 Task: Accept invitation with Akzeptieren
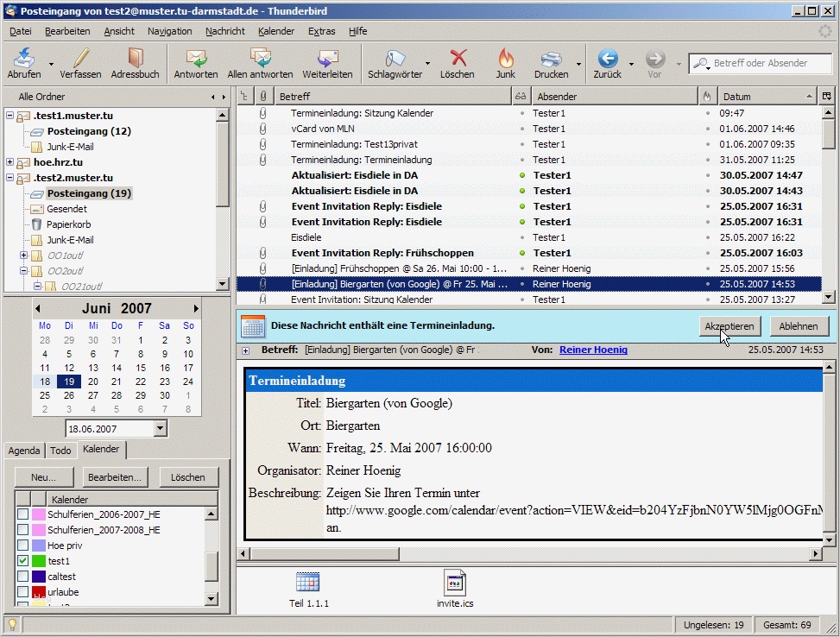(x=729, y=326)
